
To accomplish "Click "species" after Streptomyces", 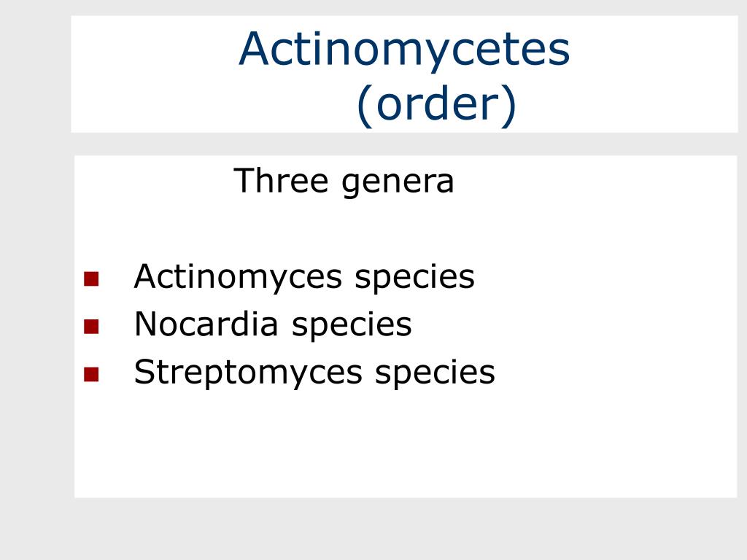I will (x=435, y=374).
